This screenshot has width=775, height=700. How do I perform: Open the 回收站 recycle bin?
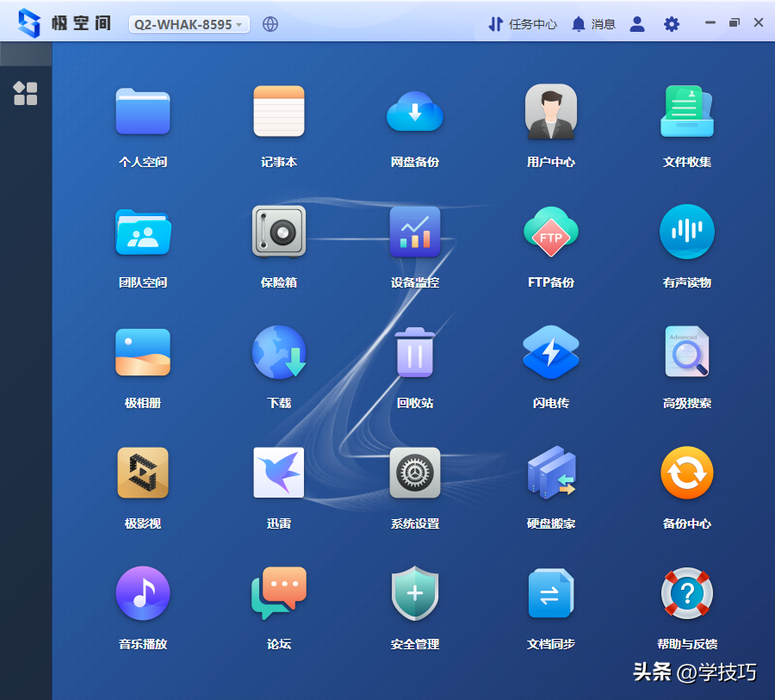pyautogui.click(x=415, y=352)
